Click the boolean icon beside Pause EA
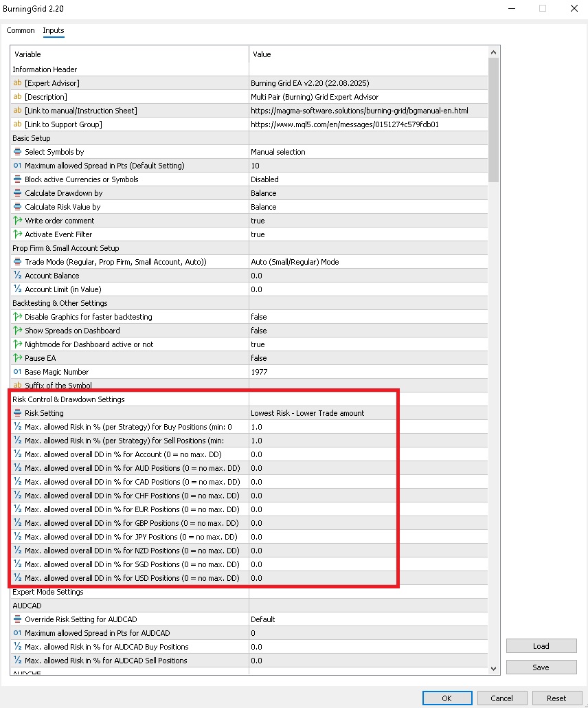Viewport: 588px width, 708px height. pyautogui.click(x=18, y=358)
